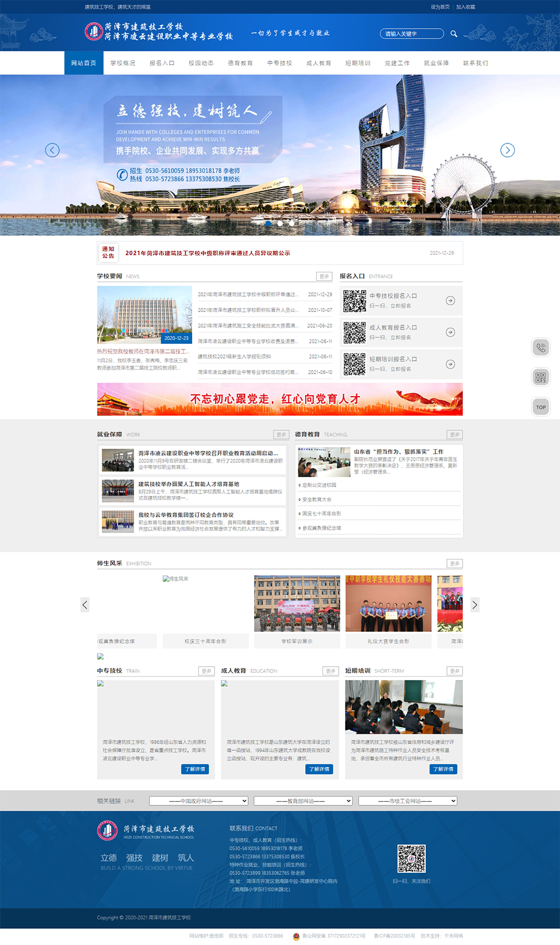560x945 pixels.
Task: Open the 学校概况 menu item
Action: tap(123, 63)
